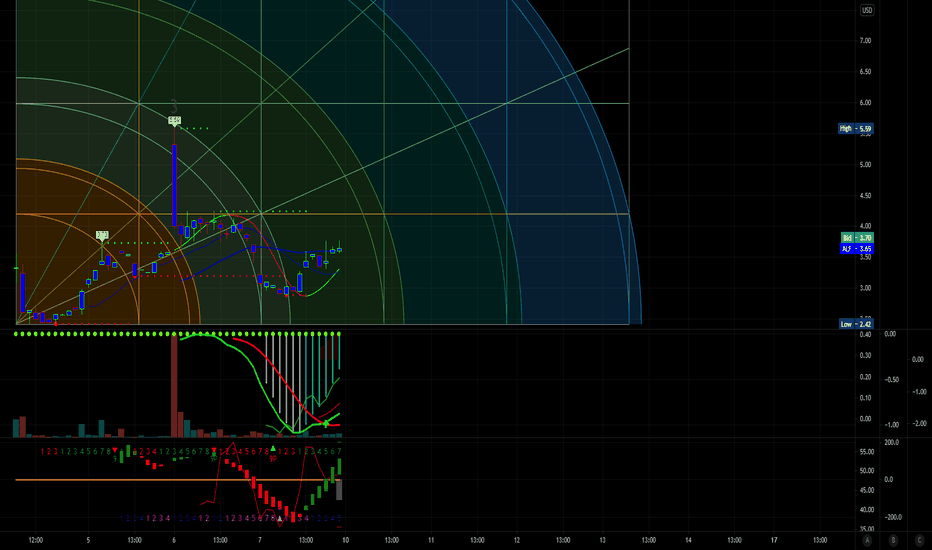Click the small price callout above the early swing high
932x550 pixels.
click(102, 235)
